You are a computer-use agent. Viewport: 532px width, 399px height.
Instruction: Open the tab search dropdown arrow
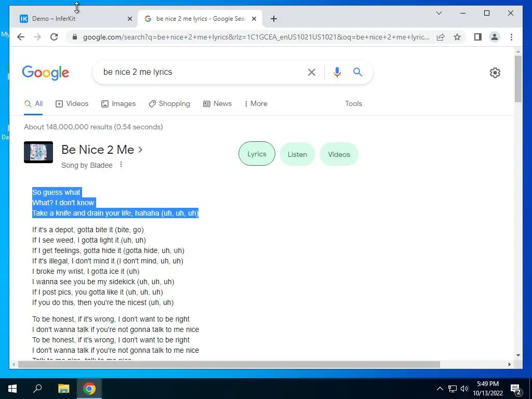click(x=438, y=13)
